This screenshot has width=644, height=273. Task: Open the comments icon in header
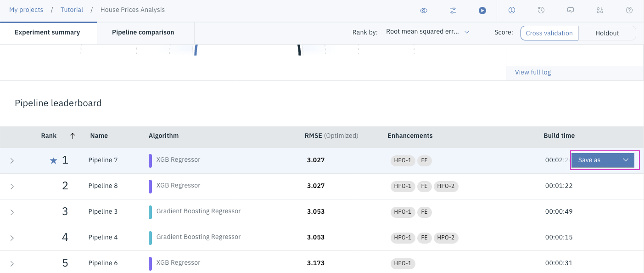pyautogui.click(x=571, y=10)
